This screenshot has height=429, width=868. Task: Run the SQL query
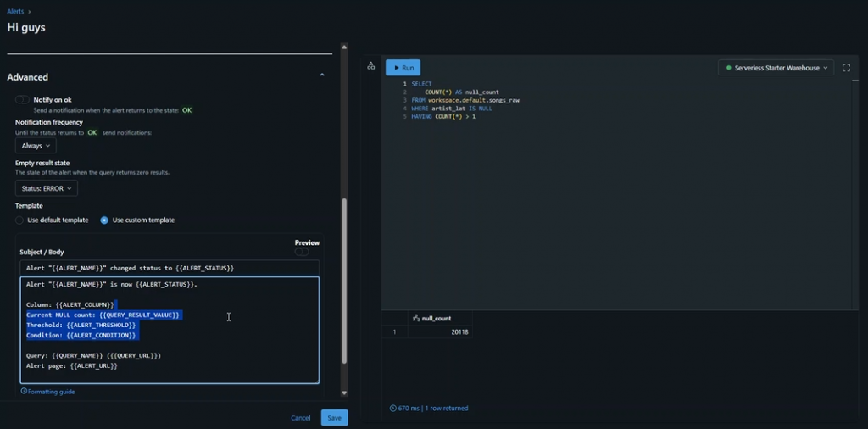[x=403, y=68]
